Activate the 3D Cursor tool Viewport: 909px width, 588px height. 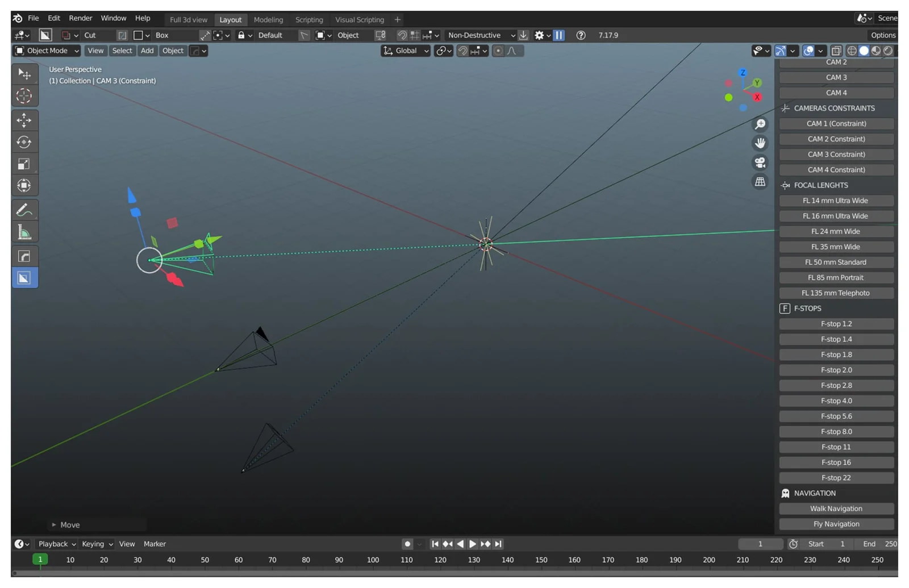click(x=25, y=96)
